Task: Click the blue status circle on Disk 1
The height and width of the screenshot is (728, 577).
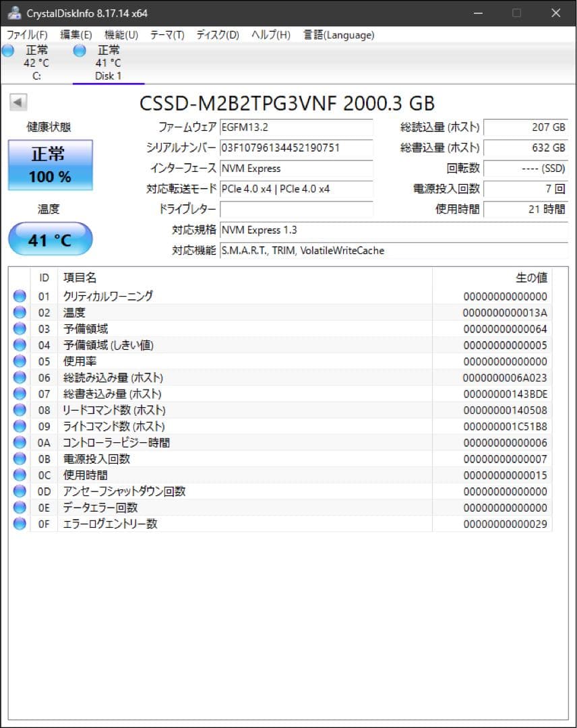Action: coord(79,50)
